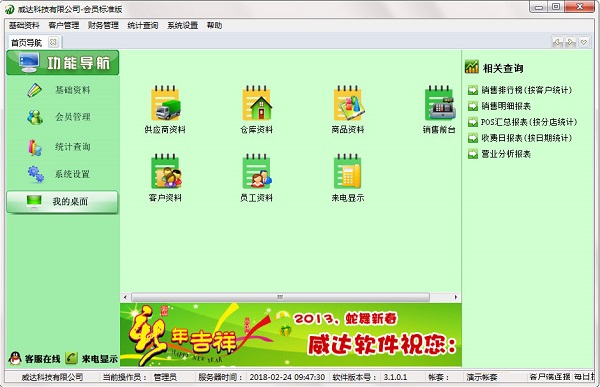Click 基础资料 text in sidebar
600x387 pixels.
point(73,90)
